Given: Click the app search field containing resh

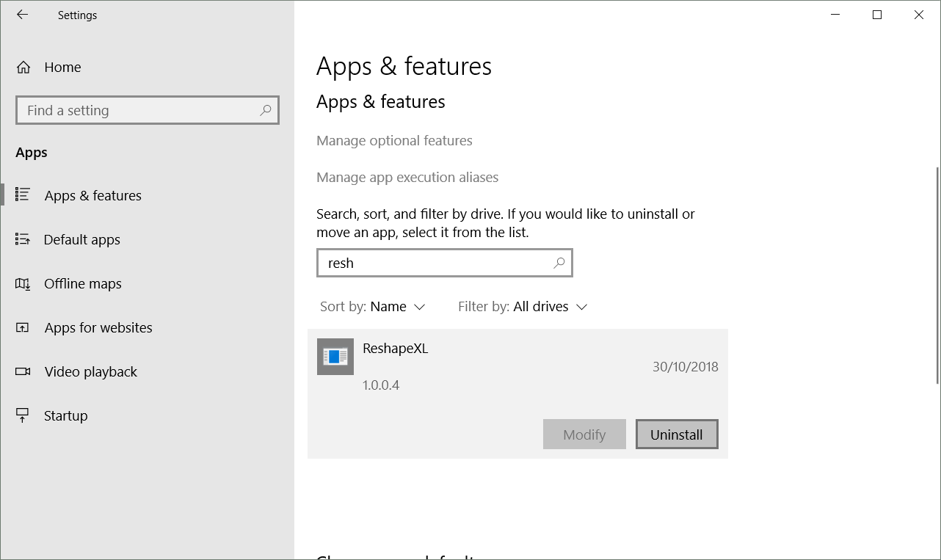Looking at the screenshot, I should [x=445, y=263].
